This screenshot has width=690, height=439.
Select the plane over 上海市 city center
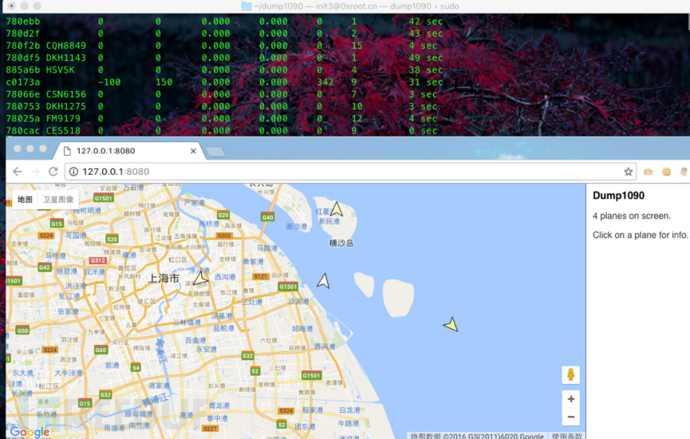pyautogui.click(x=201, y=276)
